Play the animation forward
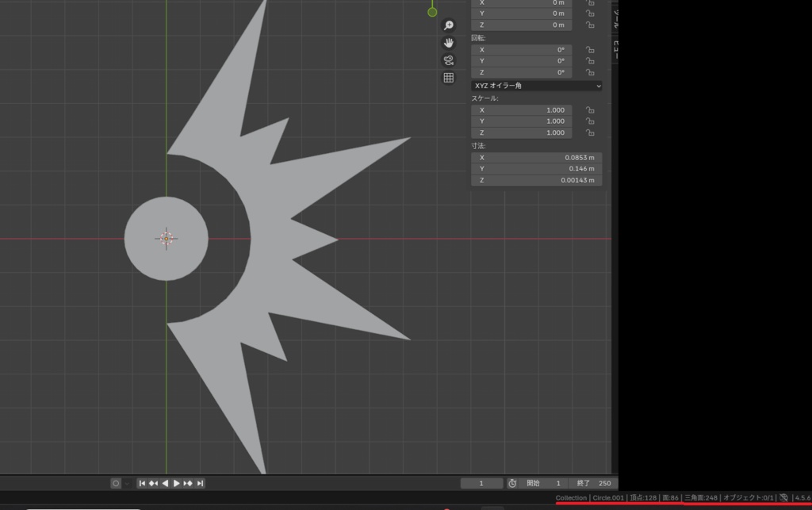Image resolution: width=812 pixels, height=510 pixels. point(176,483)
